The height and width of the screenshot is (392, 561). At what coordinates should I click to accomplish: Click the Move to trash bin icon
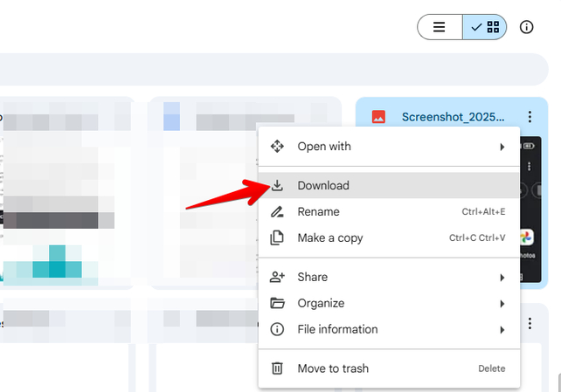point(277,368)
